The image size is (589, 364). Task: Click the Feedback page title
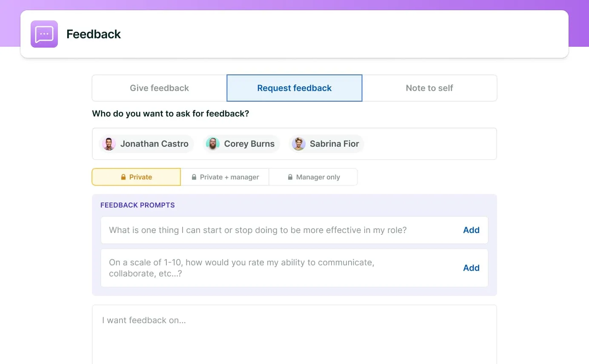pos(94,34)
